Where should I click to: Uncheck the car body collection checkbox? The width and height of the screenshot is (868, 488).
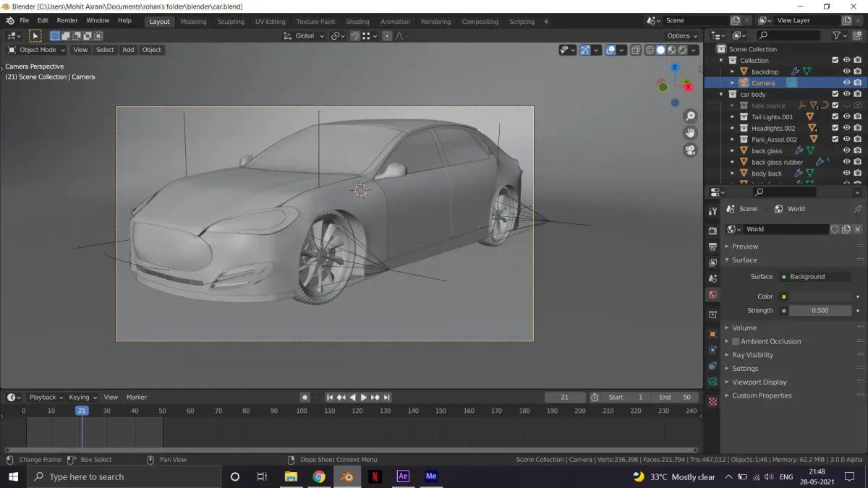(835, 94)
